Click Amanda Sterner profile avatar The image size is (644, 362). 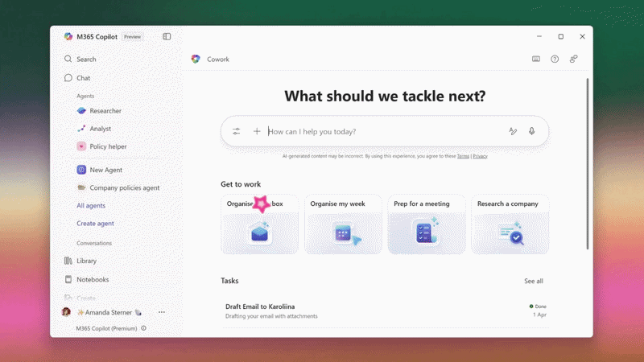(x=66, y=312)
